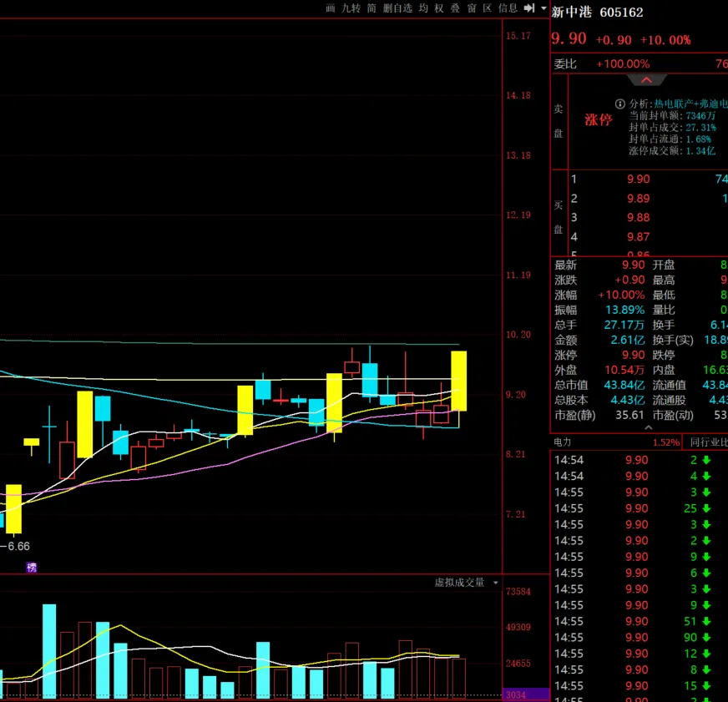Select buy level 2 price 9.89
The image size is (728, 702).
point(639,199)
